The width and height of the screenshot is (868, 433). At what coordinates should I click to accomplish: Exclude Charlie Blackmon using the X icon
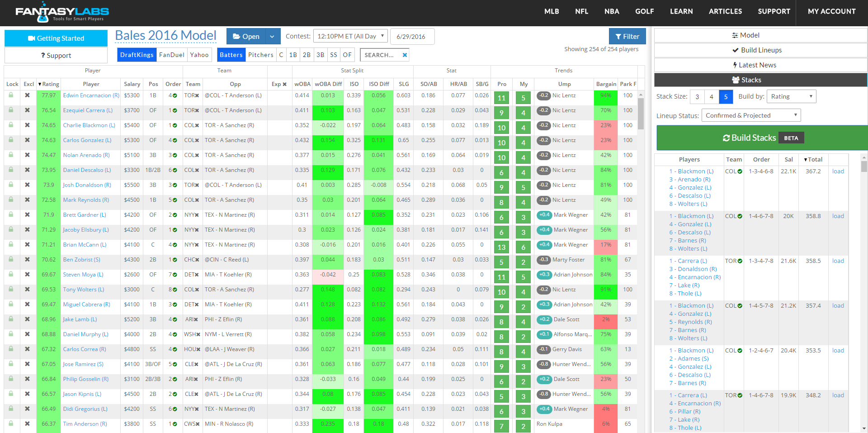[x=28, y=125]
